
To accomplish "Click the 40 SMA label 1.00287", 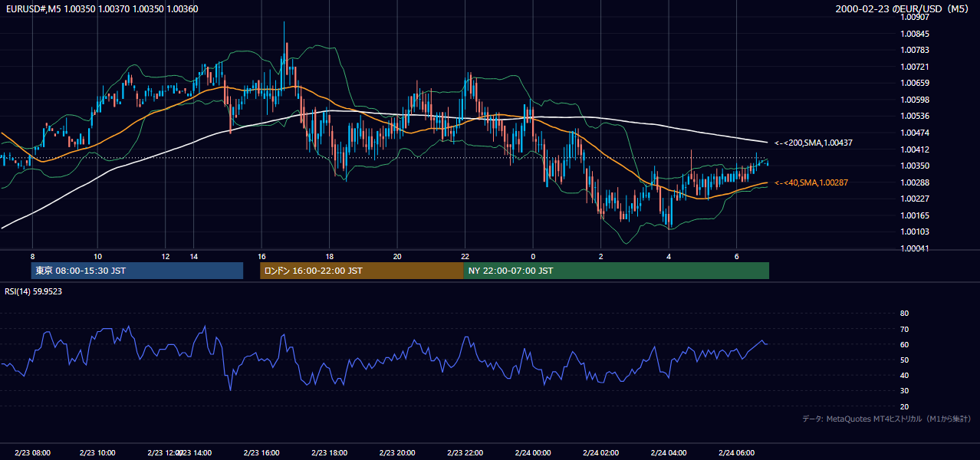I will [x=811, y=182].
